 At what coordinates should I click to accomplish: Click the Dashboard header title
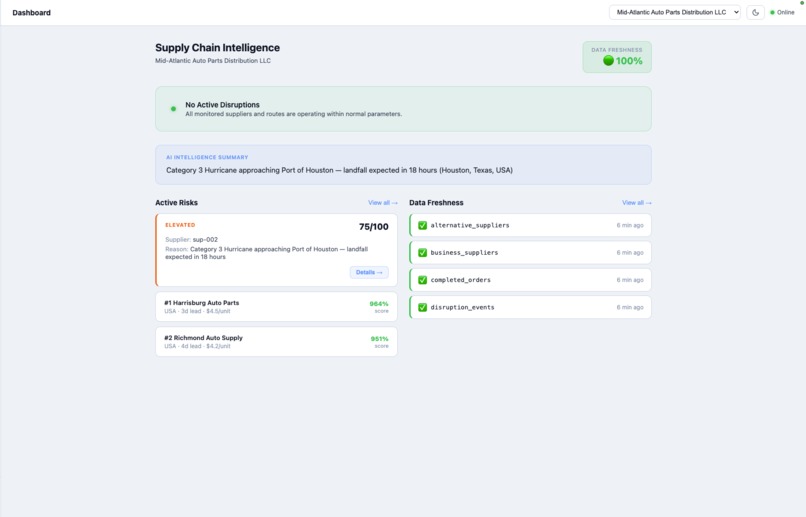tap(31, 12)
